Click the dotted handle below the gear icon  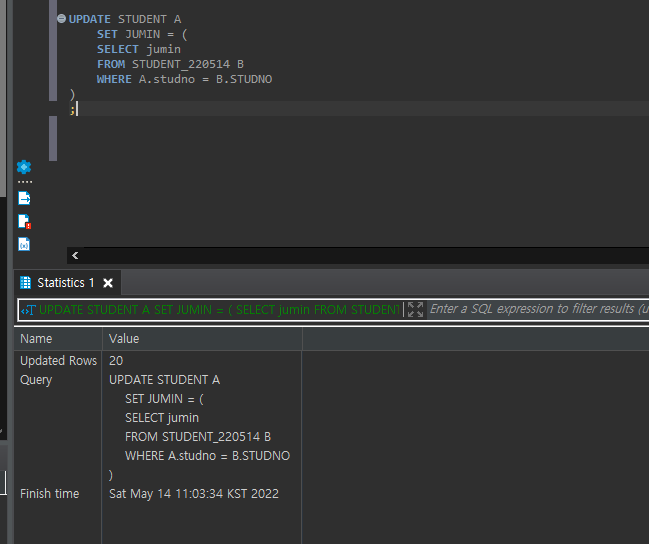[x=25, y=182]
